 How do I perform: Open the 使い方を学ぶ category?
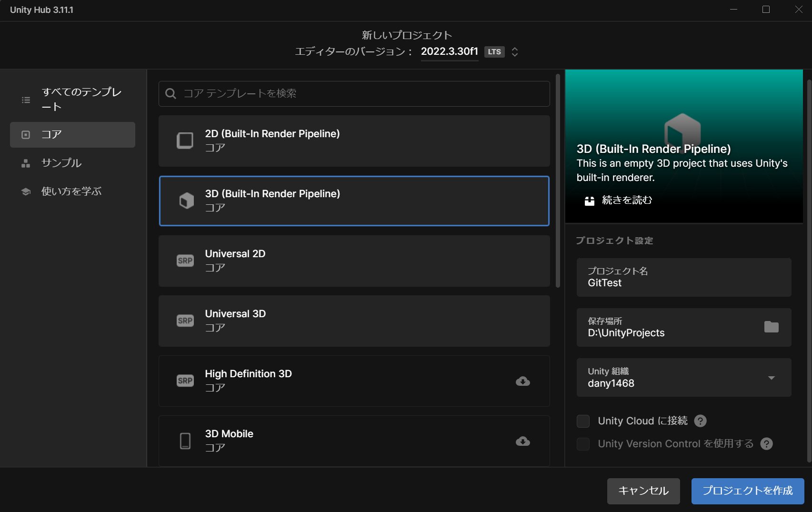[72, 191]
